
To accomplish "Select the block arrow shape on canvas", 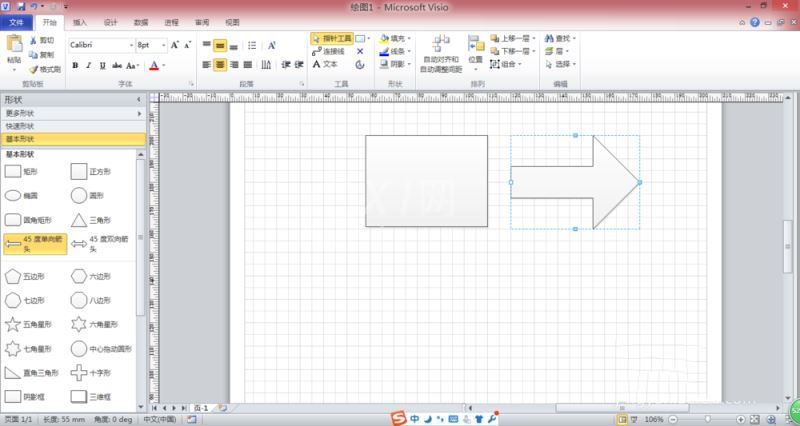I will [x=575, y=182].
